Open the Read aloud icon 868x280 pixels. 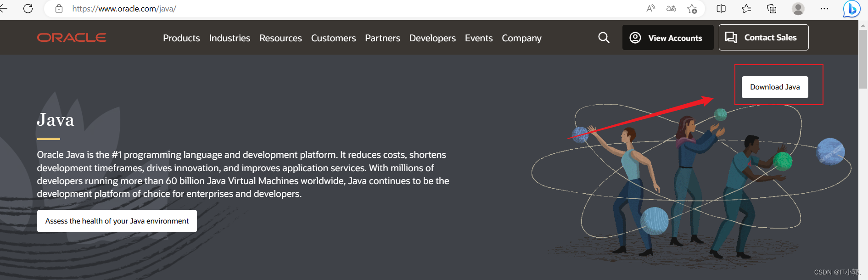pos(650,8)
